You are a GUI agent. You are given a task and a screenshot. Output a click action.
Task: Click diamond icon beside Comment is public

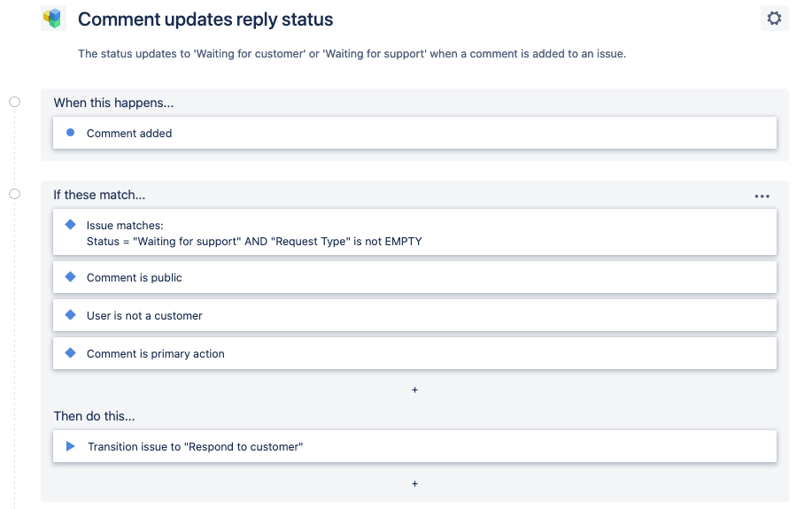71,277
